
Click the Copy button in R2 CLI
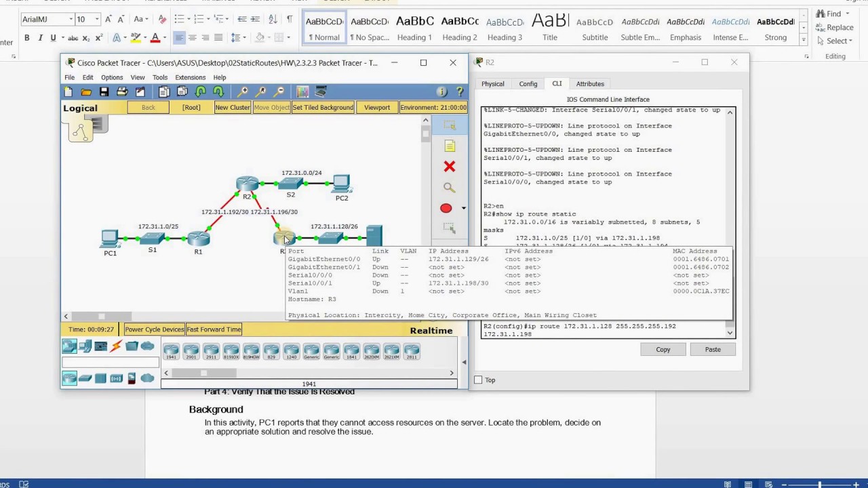pos(663,350)
